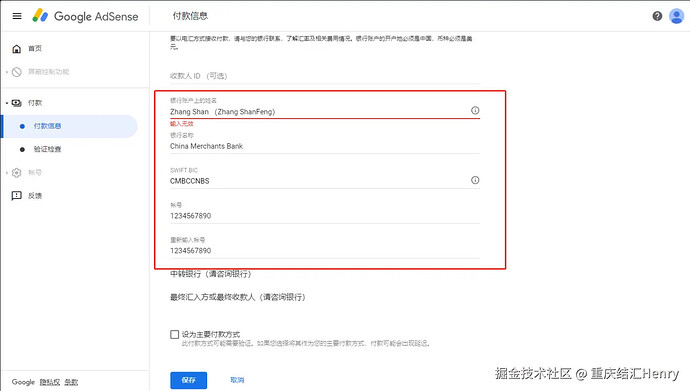Open the help question mark icon
690x391 pixels.
pyautogui.click(x=657, y=16)
